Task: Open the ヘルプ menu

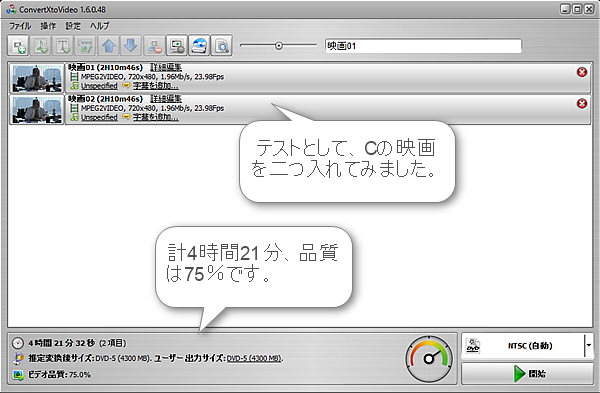Action: (x=99, y=26)
